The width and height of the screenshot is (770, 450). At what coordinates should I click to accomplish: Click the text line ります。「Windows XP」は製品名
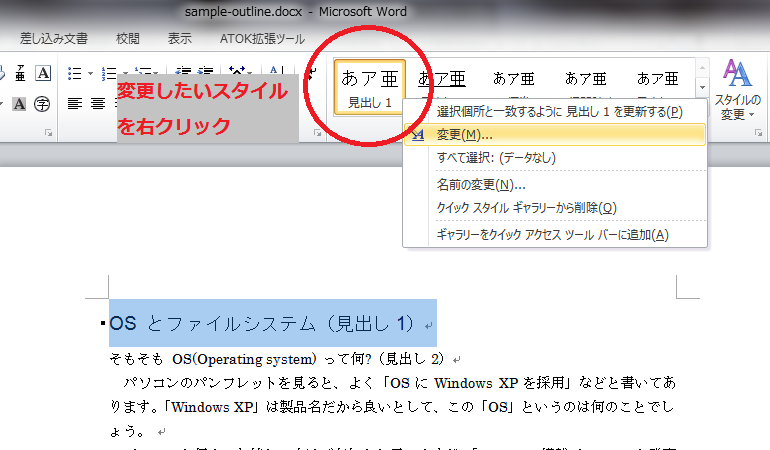pyautogui.click(x=392, y=407)
